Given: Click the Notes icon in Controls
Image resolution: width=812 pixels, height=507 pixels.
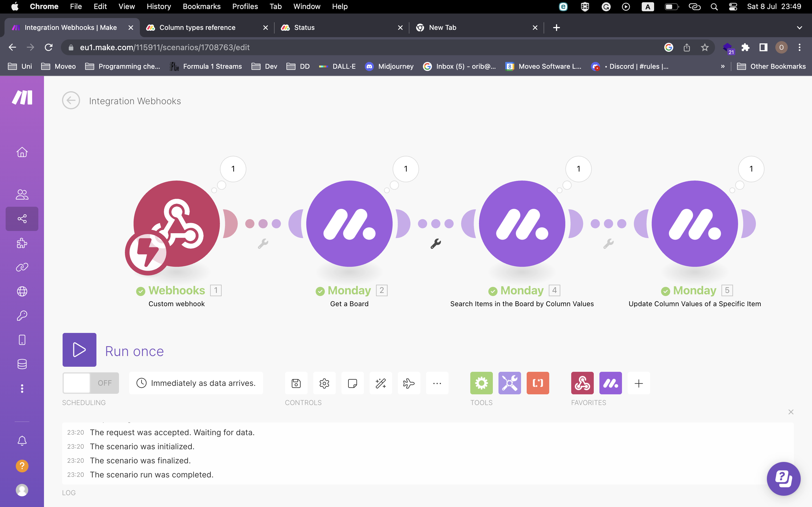Looking at the screenshot, I should [352, 383].
